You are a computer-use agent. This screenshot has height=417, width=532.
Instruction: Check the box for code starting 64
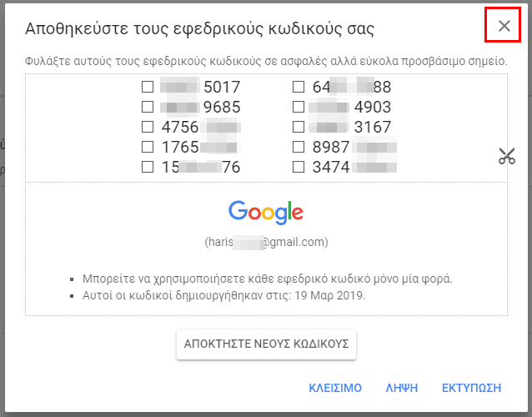pyautogui.click(x=299, y=87)
